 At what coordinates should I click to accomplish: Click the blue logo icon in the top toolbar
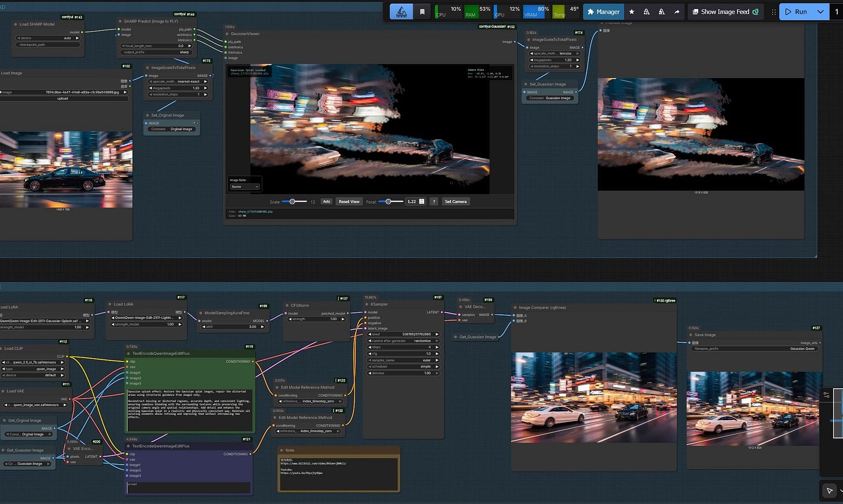tap(401, 12)
